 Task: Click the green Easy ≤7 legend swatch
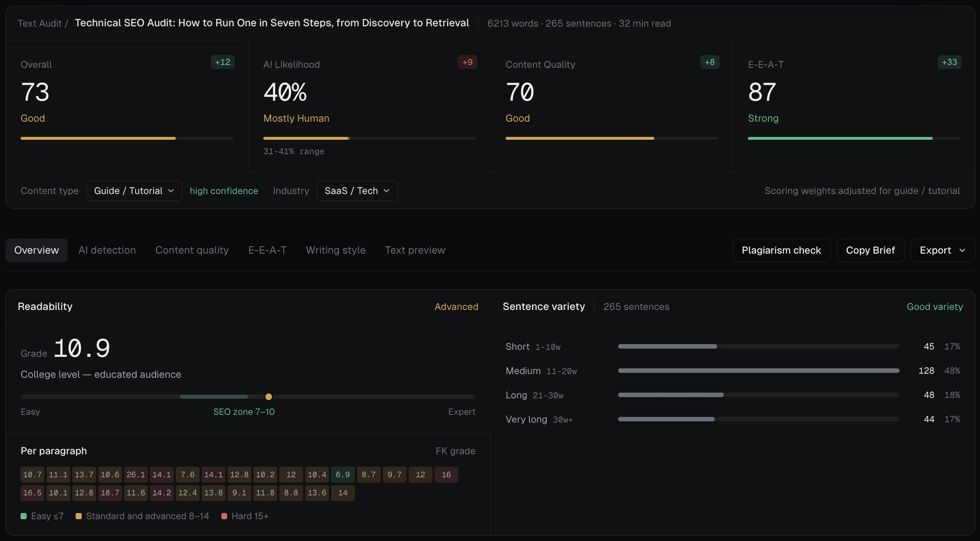(24, 516)
